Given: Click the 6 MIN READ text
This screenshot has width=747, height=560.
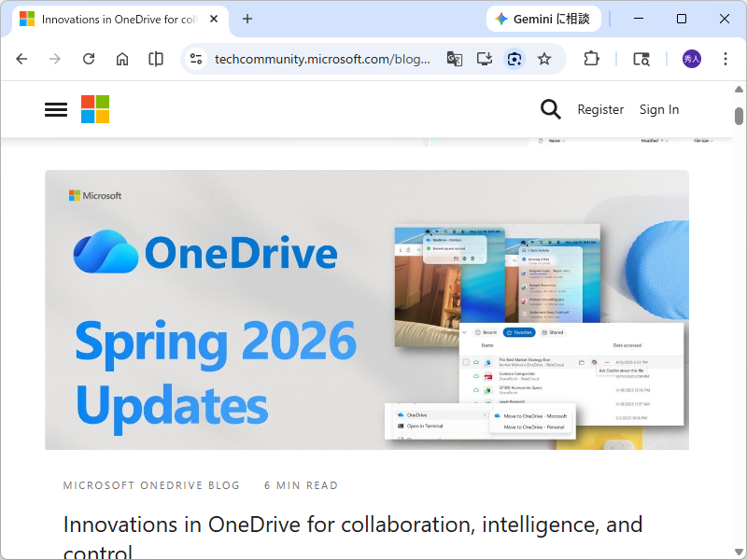Looking at the screenshot, I should coord(301,485).
